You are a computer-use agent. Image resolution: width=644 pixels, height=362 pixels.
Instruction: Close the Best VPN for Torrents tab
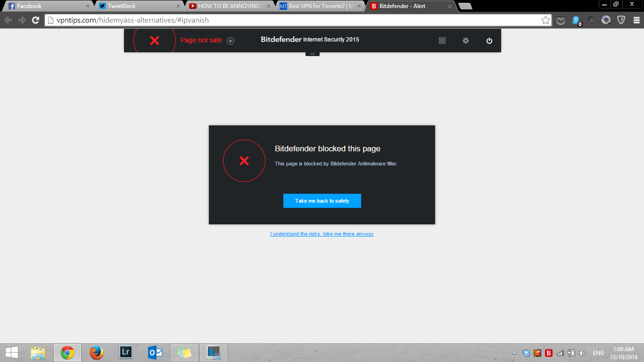tap(359, 6)
